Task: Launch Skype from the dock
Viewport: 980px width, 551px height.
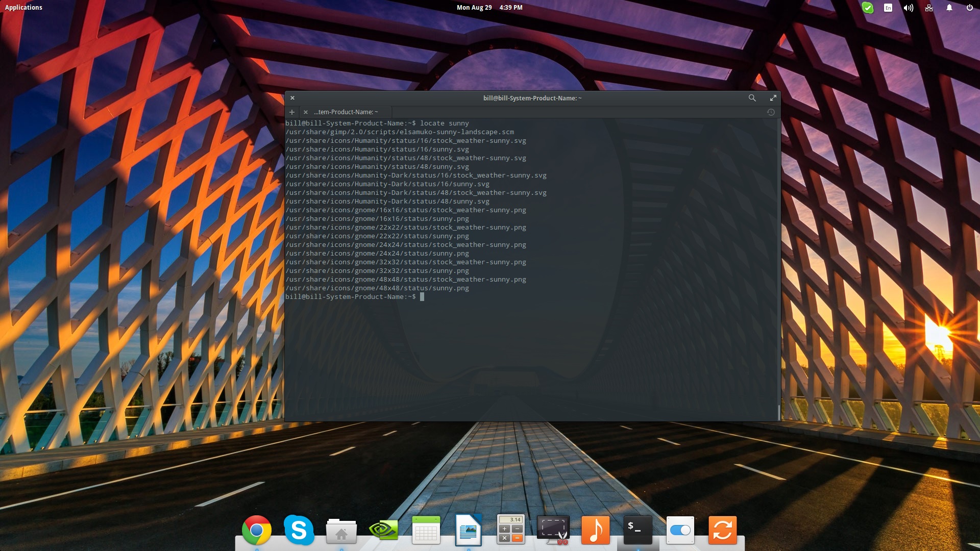Action: point(299,530)
